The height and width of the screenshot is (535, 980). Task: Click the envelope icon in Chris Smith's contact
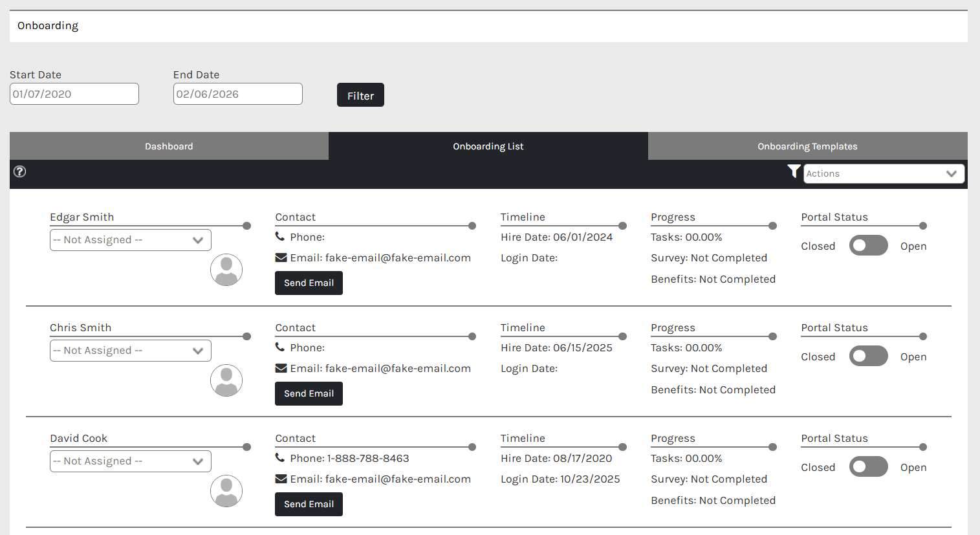(281, 368)
